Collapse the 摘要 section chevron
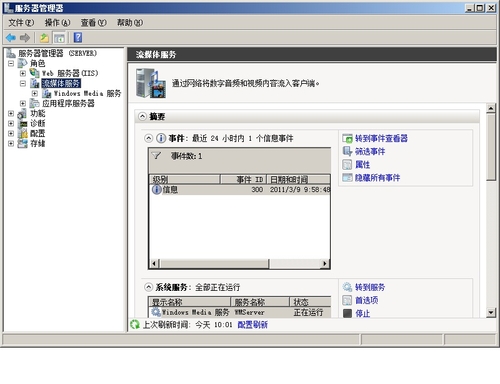The image size is (500, 384). [x=142, y=116]
